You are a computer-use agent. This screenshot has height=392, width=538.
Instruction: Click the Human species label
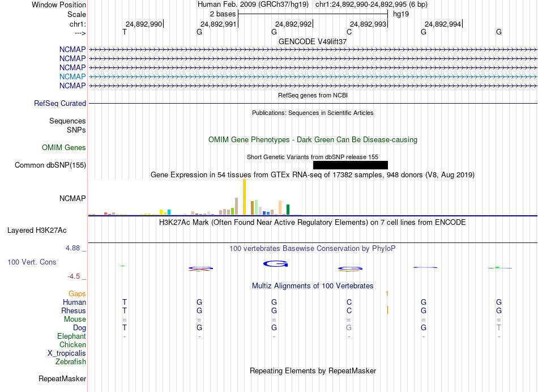(74, 302)
